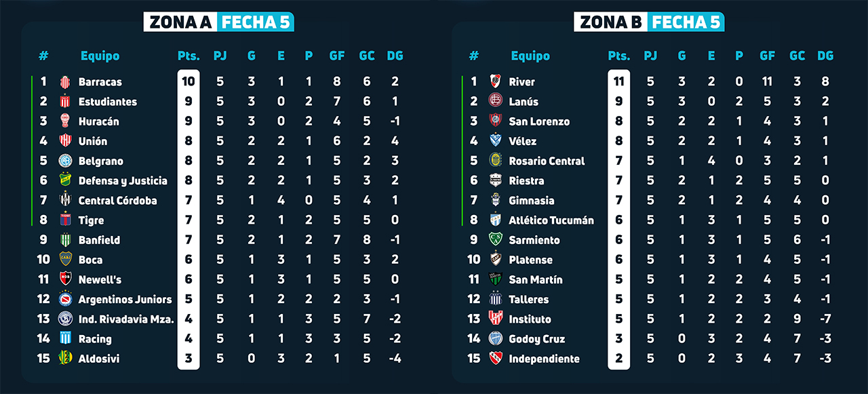Select the Independiente club crest
Image resolution: width=868 pixels, height=394 pixels.
(495, 359)
